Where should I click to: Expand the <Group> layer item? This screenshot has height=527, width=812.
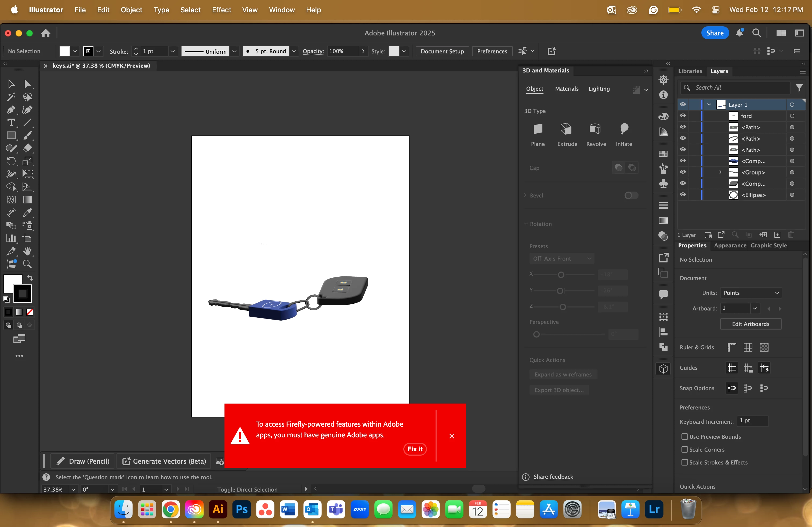pos(720,172)
